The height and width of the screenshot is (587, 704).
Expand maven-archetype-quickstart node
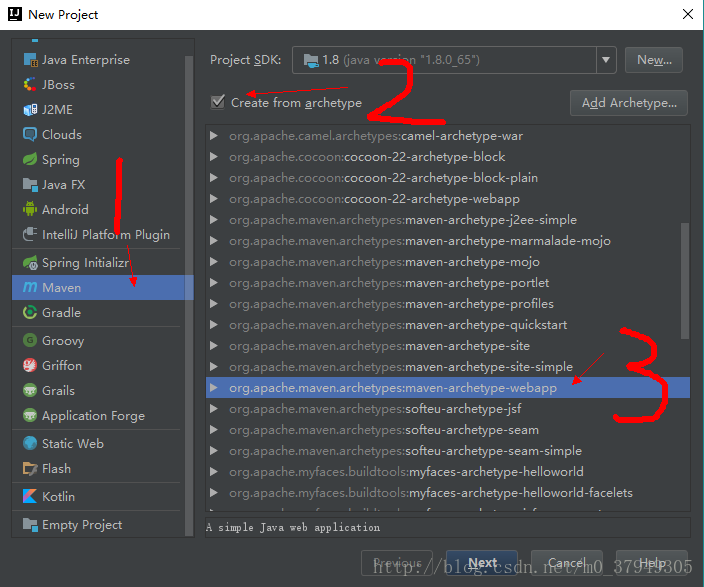click(x=214, y=325)
